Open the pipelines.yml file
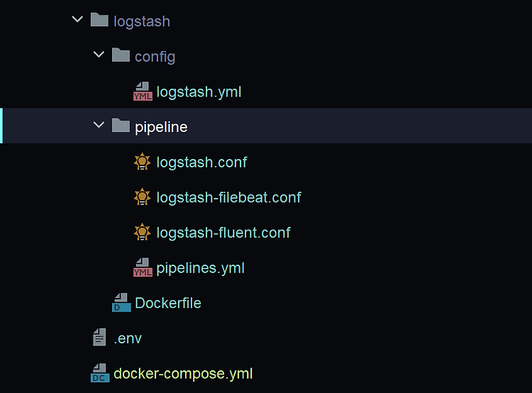The image size is (532, 393). (x=200, y=268)
